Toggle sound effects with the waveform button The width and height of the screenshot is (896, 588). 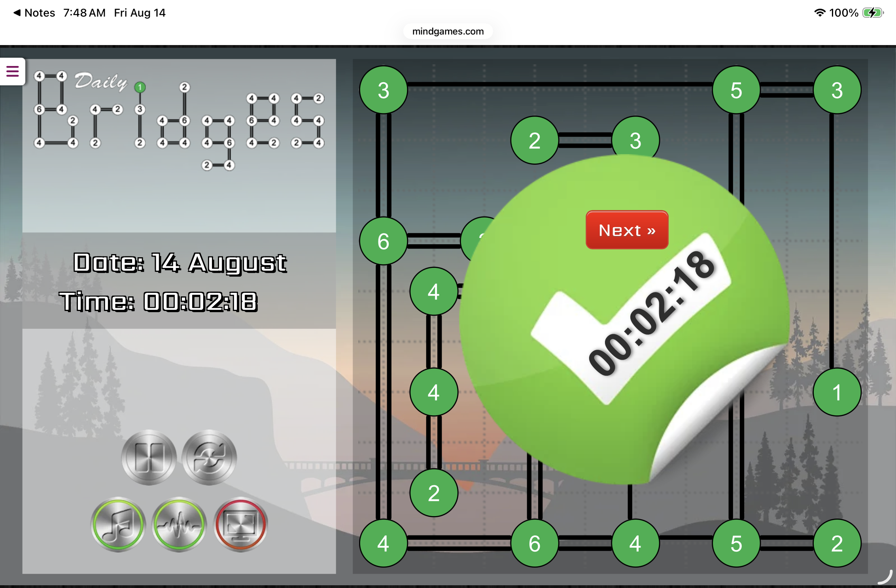(179, 524)
